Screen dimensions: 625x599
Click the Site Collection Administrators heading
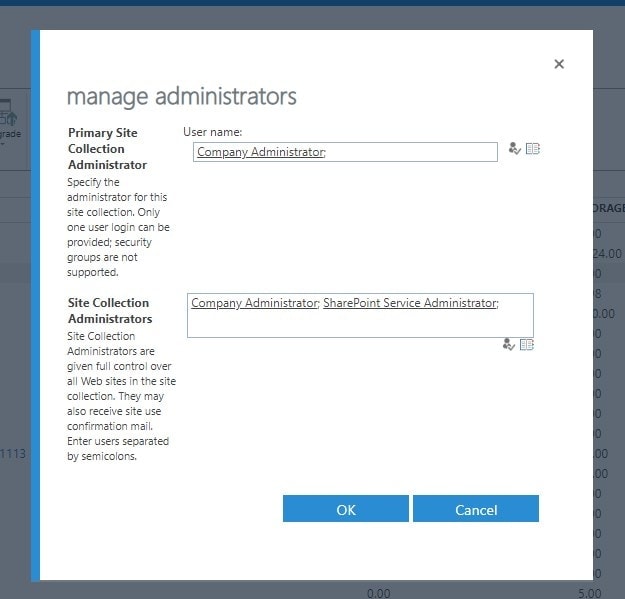click(109, 311)
